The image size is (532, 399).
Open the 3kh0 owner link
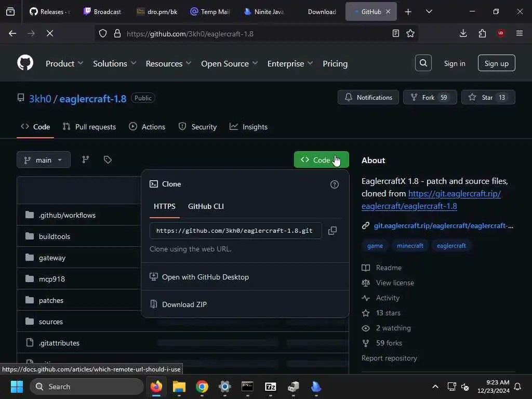point(39,99)
